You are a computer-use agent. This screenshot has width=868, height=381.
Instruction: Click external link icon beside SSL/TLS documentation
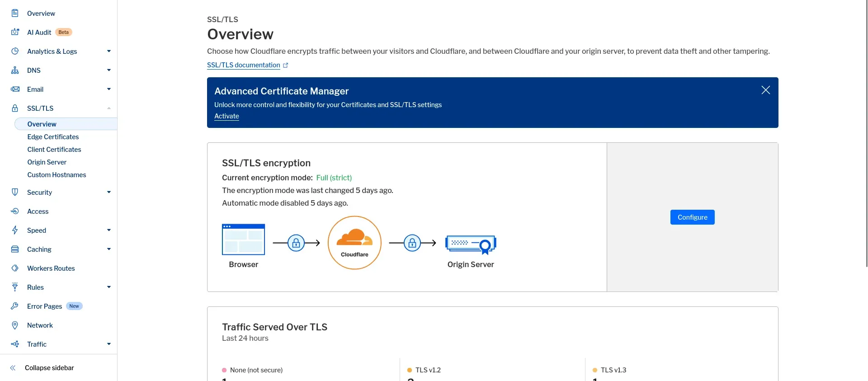point(286,65)
